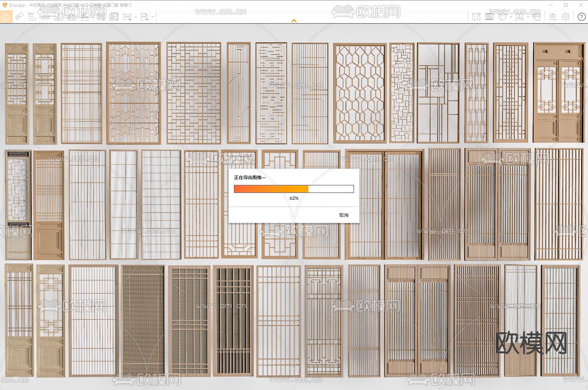Expand the cube projection dropdown arrow

(511, 17)
